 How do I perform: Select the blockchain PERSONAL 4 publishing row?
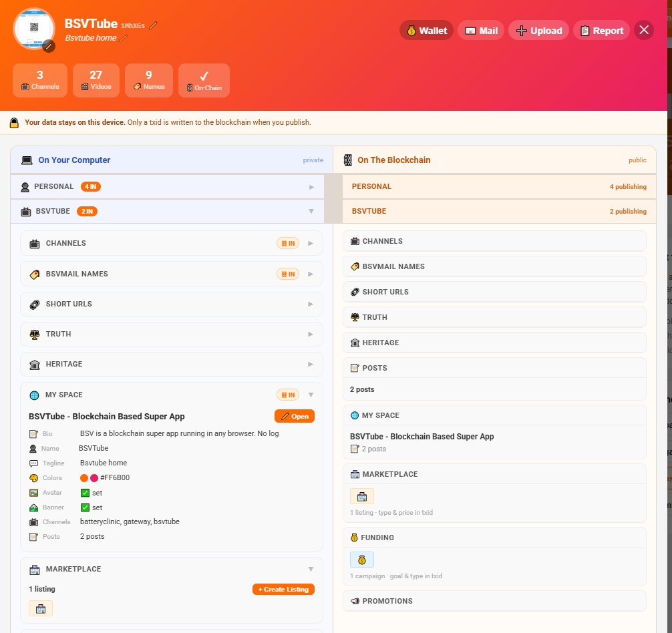(x=499, y=187)
